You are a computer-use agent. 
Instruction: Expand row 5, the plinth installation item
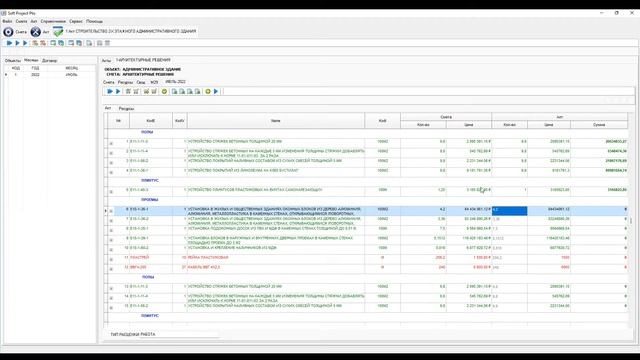click(x=111, y=191)
